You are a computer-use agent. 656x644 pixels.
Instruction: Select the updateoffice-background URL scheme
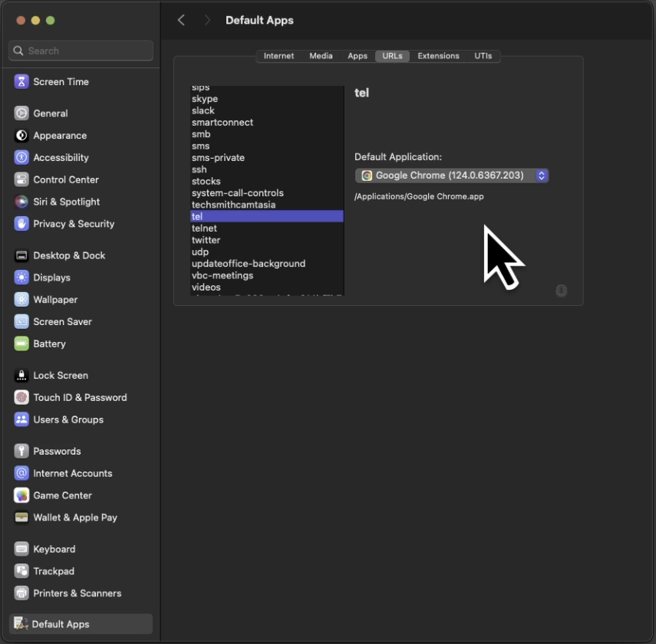point(267,264)
